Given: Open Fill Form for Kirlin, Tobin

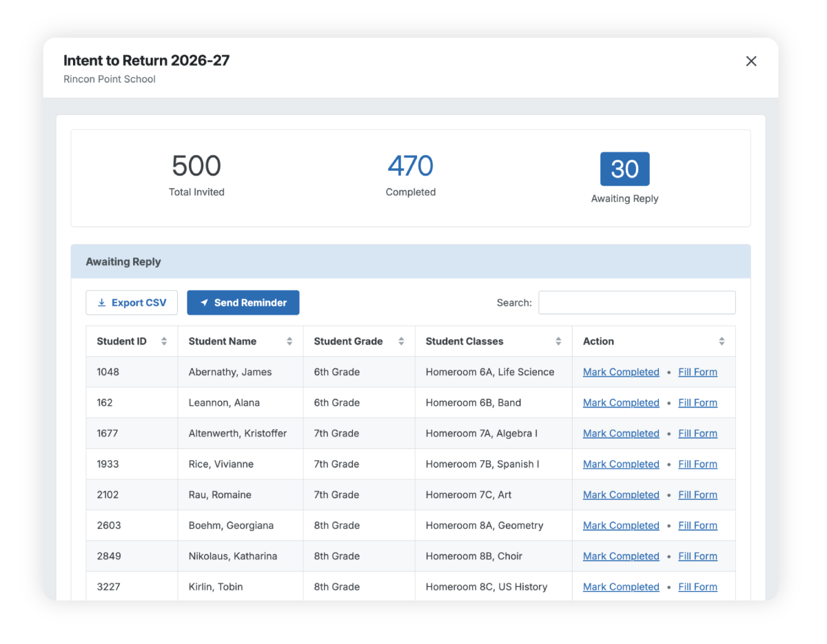Looking at the screenshot, I should [x=697, y=587].
